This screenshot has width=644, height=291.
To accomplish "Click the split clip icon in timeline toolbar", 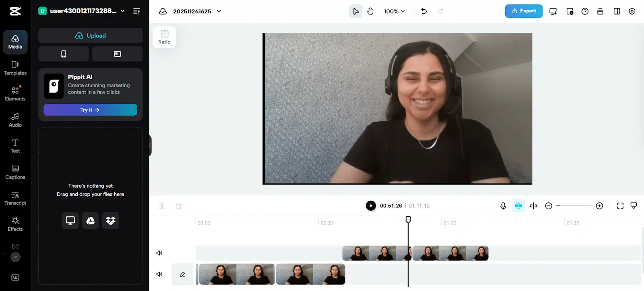I will pyautogui.click(x=162, y=206).
